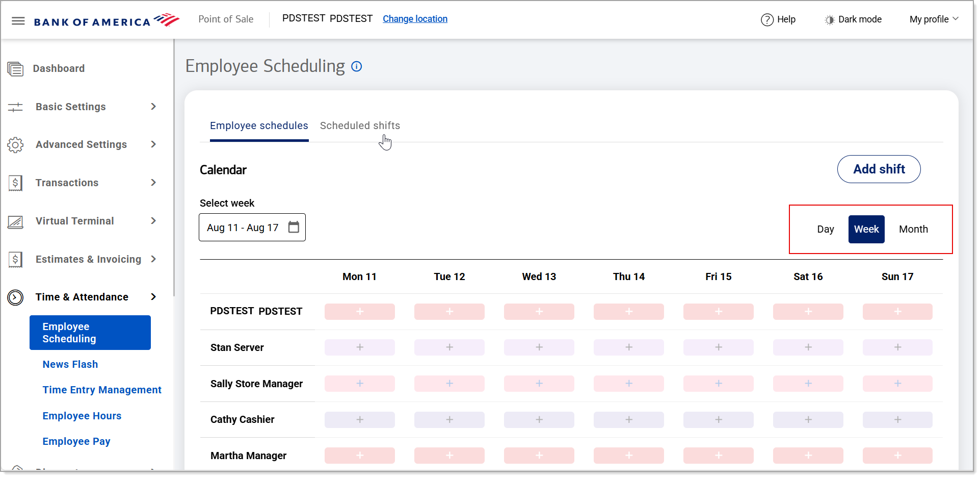
Task: Click the Sally Store Manager employee name
Action: click(256, 384)
